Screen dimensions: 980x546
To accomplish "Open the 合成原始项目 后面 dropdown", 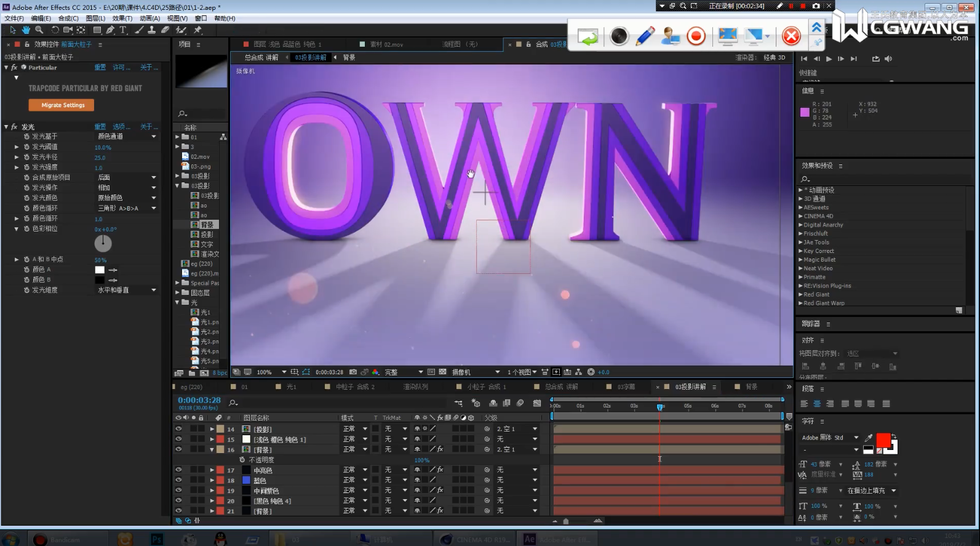I will tap(127, 177).
